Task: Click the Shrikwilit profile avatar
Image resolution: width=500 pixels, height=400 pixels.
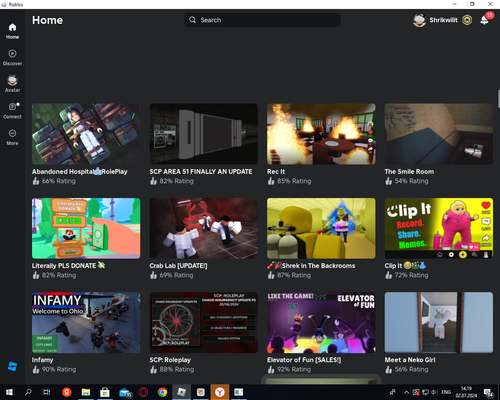Action: [419, 20]
